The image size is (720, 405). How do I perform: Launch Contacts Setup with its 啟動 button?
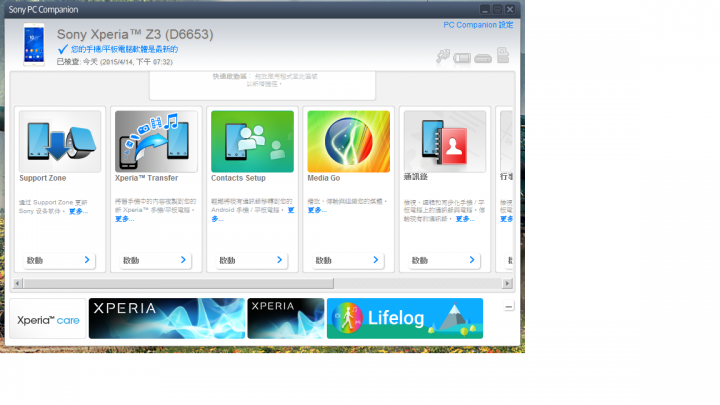[x=252, y=260]
